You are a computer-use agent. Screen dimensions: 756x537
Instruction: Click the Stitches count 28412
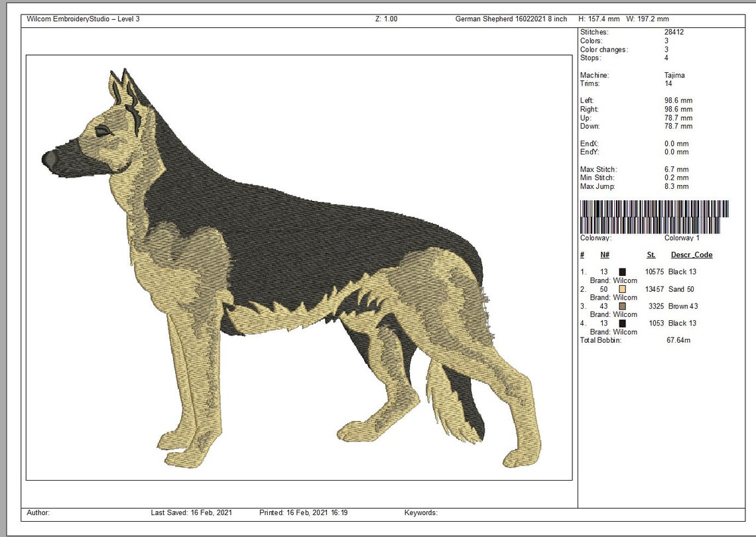[676, 32]
